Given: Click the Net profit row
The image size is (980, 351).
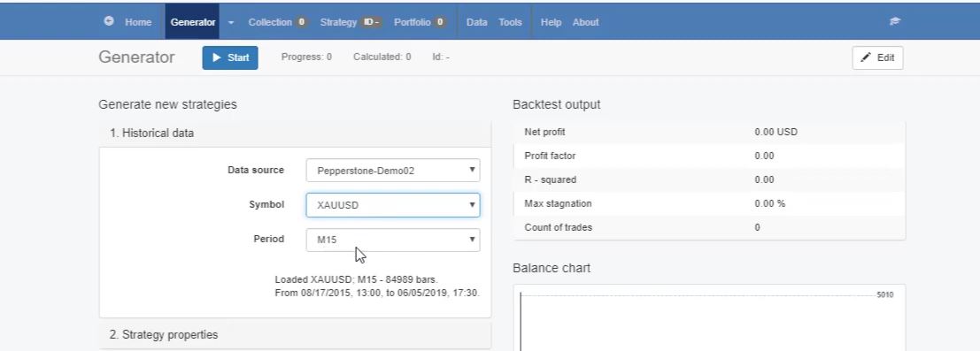Looking at the screenshot, I should click(x=709, y=132).
